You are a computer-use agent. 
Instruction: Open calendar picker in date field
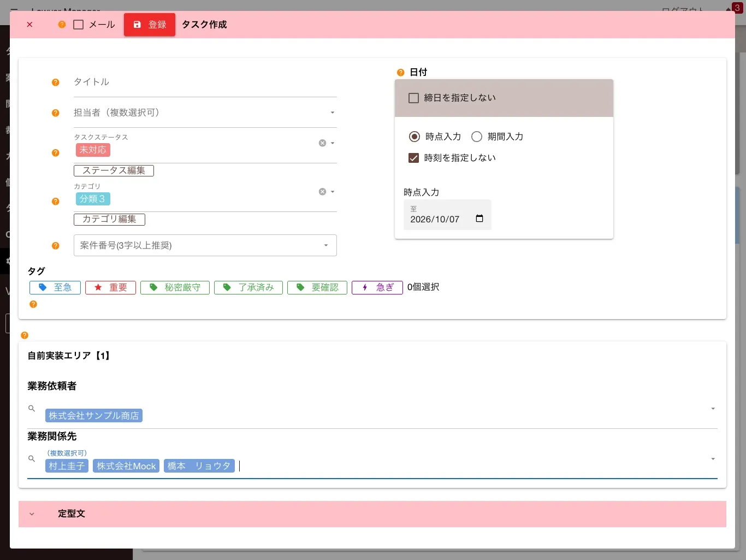tap(479, 219)
